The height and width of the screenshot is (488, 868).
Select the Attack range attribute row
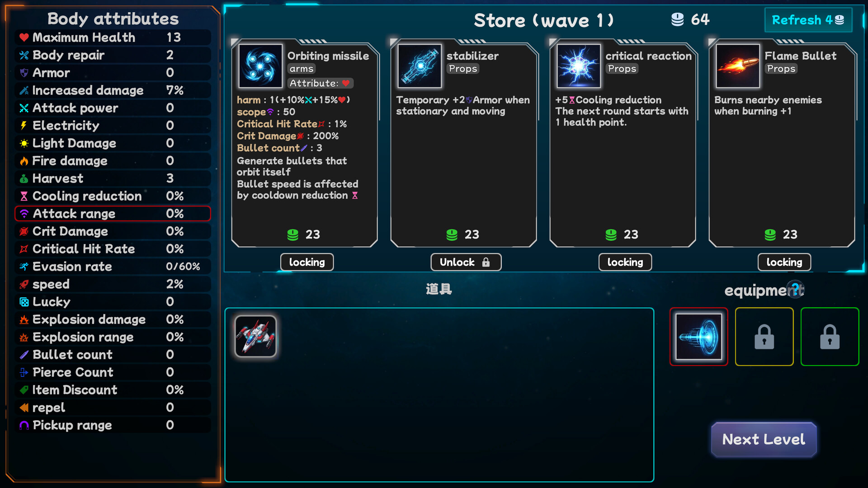click(x=113, y=214)
